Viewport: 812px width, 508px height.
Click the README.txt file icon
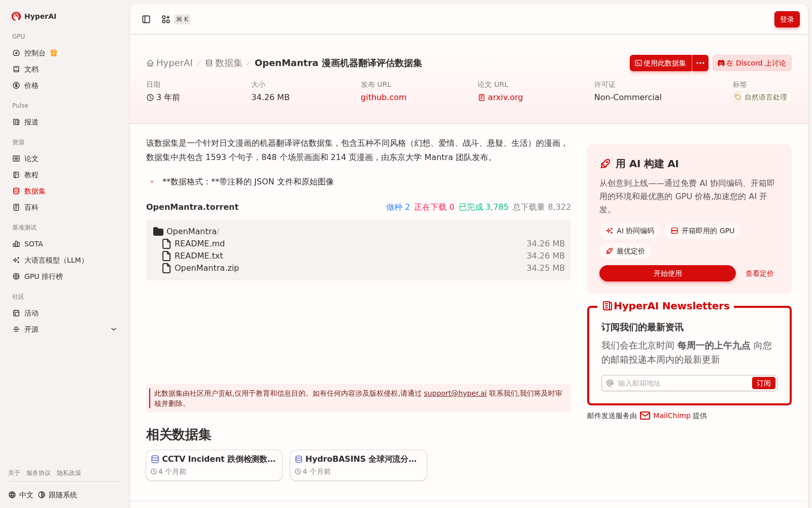(x=166, y=256)
